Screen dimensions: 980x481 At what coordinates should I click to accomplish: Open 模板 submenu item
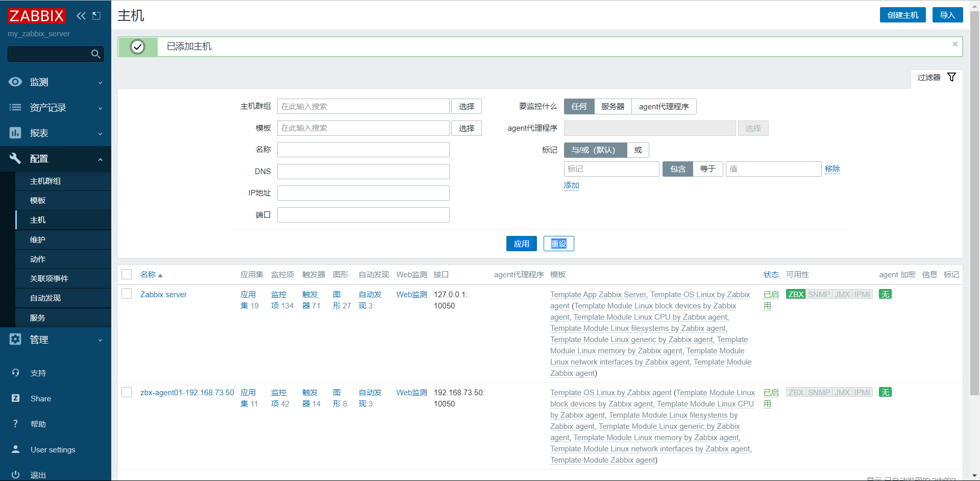(63, 201)
